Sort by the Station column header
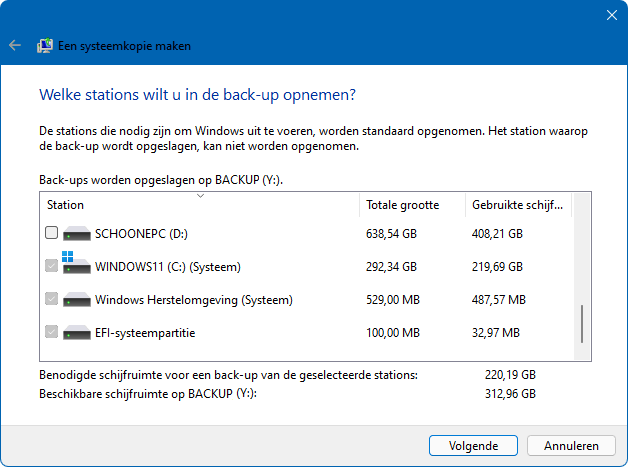The width and height of the screenshot is (628, 467). (x=200, y=205)
